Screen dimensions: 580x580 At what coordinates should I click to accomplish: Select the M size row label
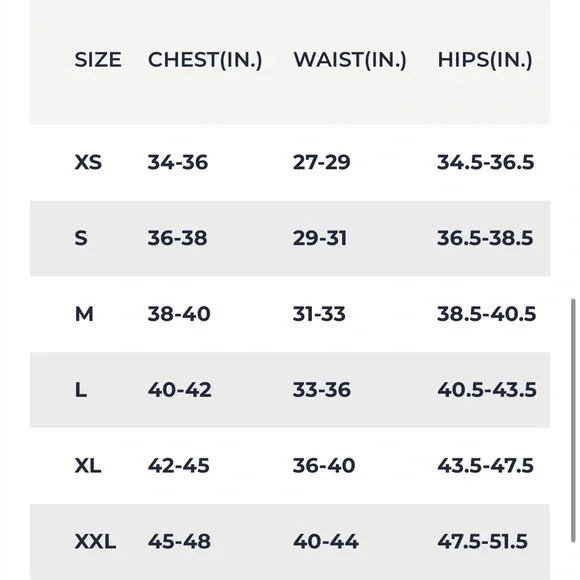(x=84, y=314)
